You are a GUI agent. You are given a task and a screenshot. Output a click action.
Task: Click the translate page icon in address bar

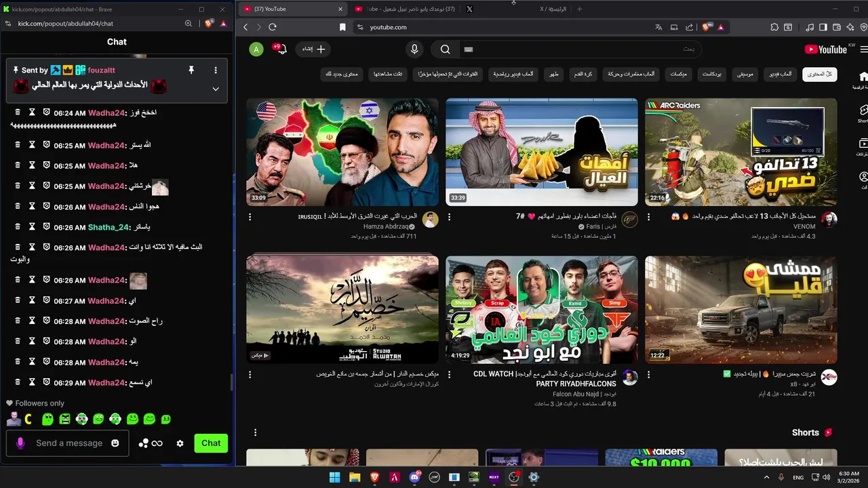(658, 27)
